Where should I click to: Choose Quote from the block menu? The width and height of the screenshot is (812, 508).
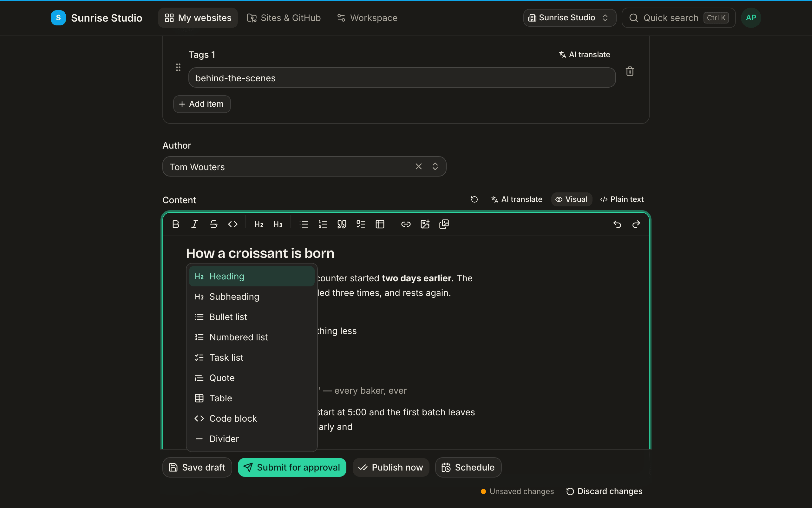pyautogui.click(x=252, y=378)
